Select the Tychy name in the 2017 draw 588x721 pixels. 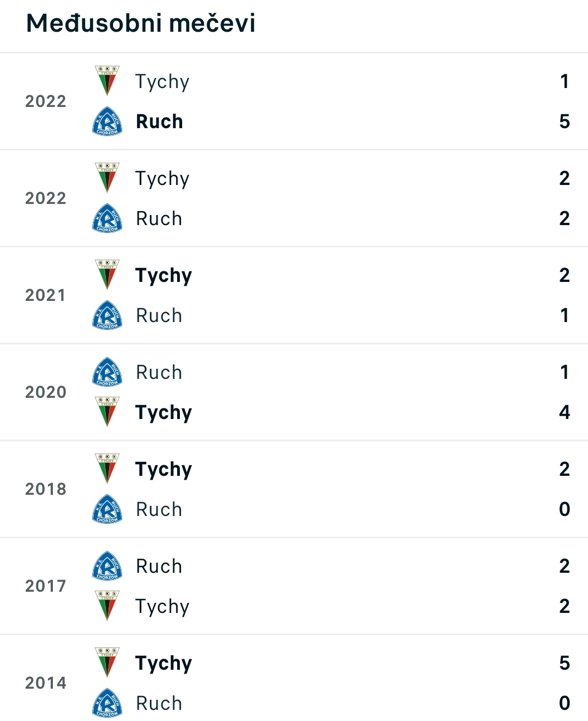pos(163,607)
